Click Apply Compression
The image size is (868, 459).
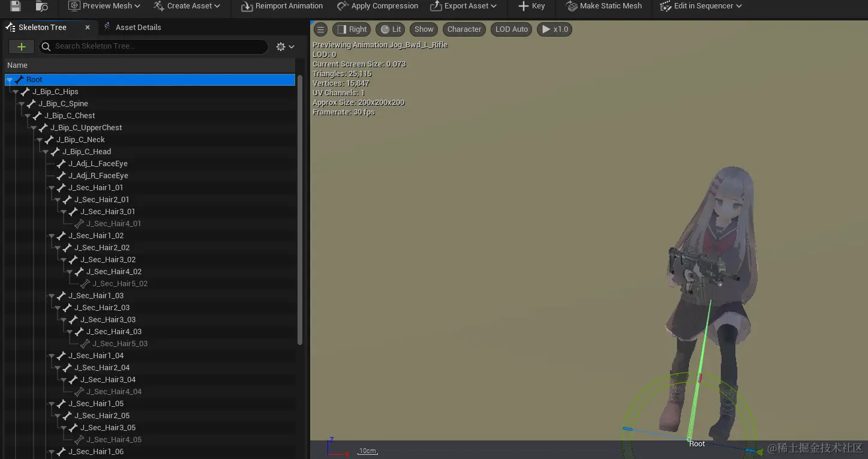coord(378,6)
